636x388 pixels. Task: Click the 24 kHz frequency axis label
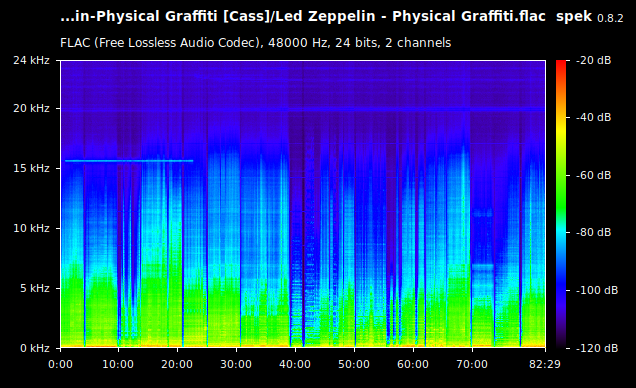(x=31, y=60)
